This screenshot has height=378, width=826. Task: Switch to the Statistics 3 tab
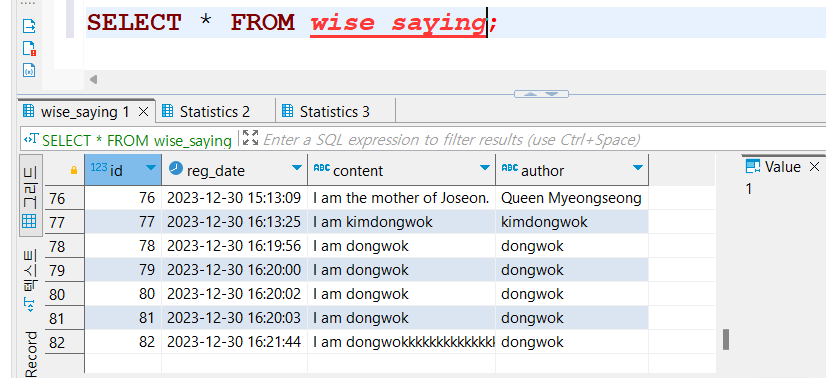335,112
